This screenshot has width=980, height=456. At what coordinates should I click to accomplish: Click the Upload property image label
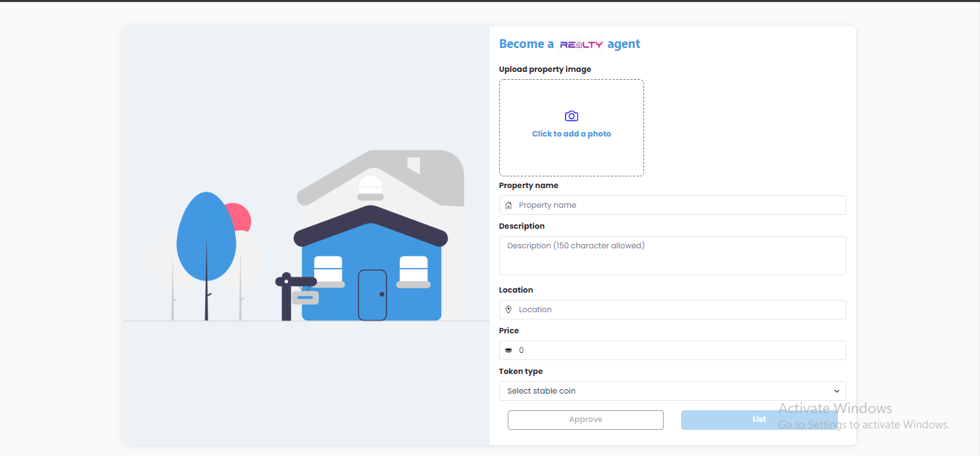click(545, 70)
